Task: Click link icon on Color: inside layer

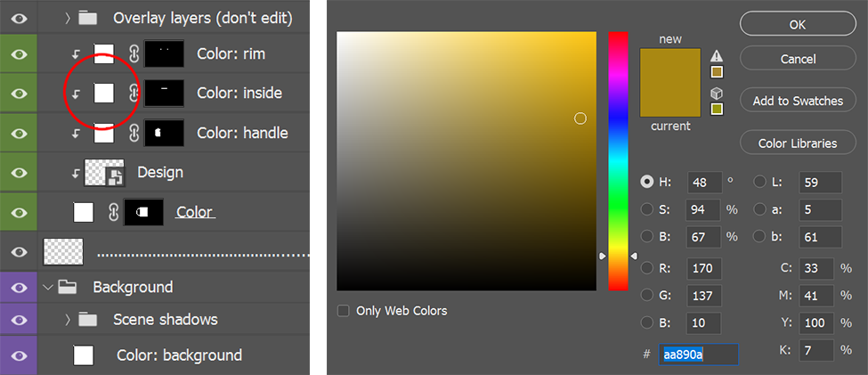Action: [133, 93]
